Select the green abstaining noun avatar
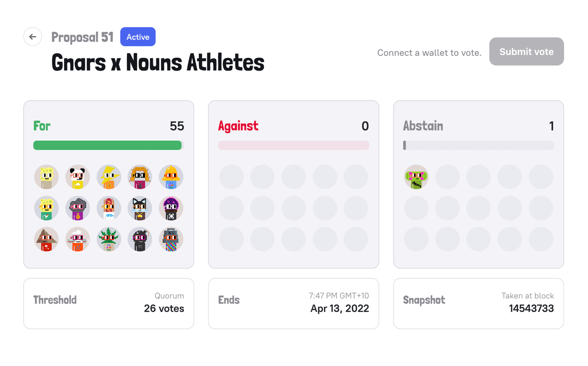Viewport: 588px width, 366px height. (x=416, y=177)
